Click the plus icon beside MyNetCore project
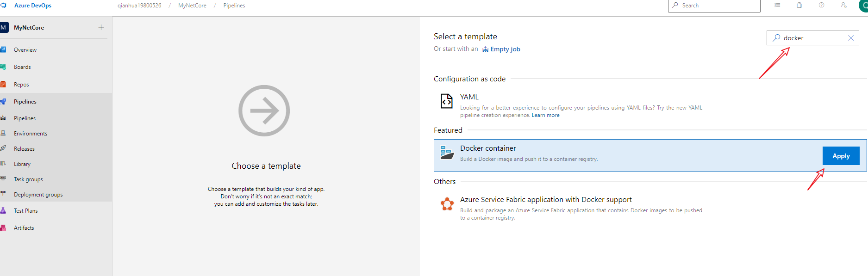This screenshot has height=276, width=868. [101, 27]
